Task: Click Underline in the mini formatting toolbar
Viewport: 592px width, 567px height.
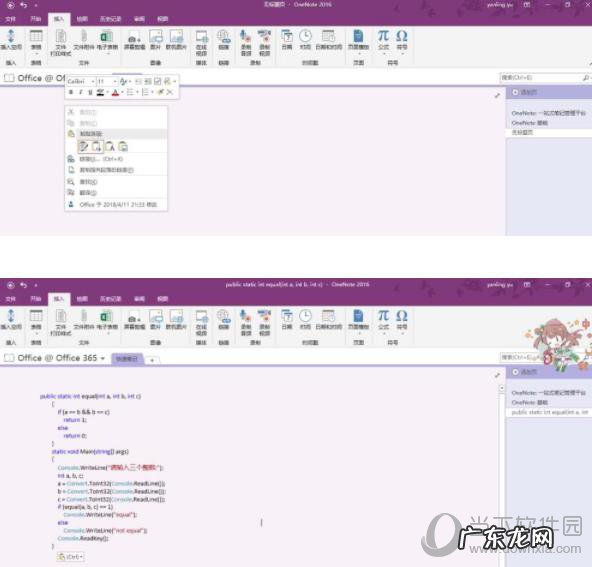Action: coord(90,92)
